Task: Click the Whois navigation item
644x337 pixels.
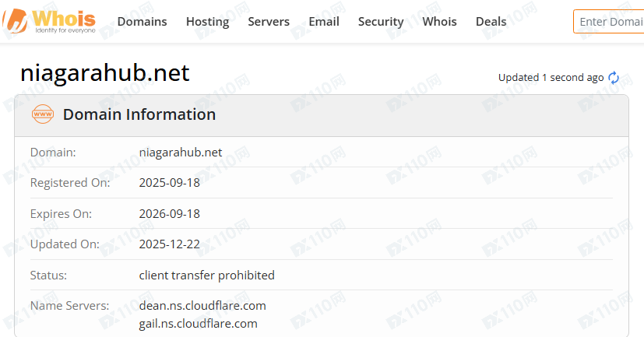Action: pos(439,22)
